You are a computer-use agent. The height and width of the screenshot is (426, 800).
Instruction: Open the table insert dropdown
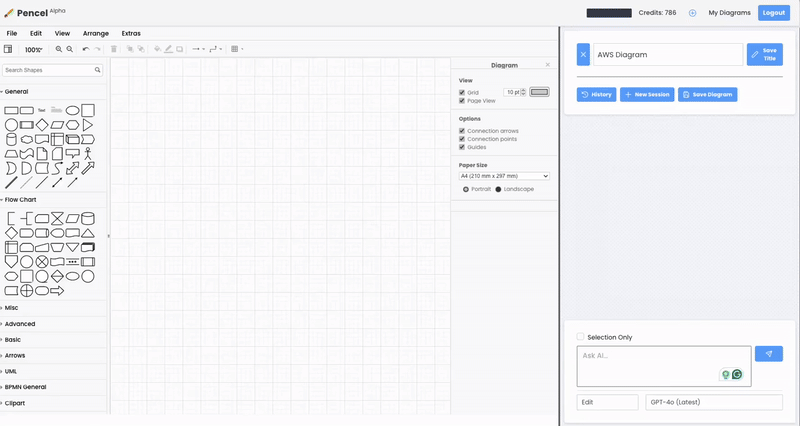coord(237,49)
